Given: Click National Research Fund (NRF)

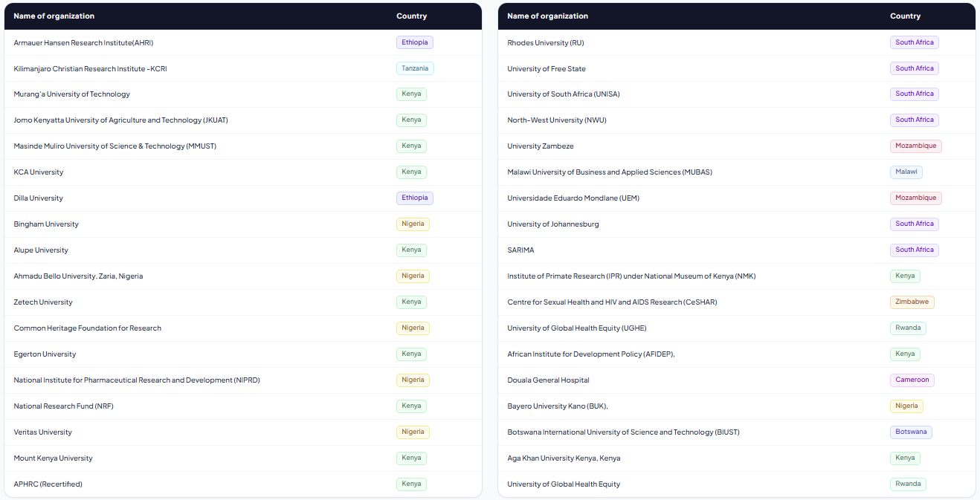Looking at the screenshot, I should coord(63,406).
